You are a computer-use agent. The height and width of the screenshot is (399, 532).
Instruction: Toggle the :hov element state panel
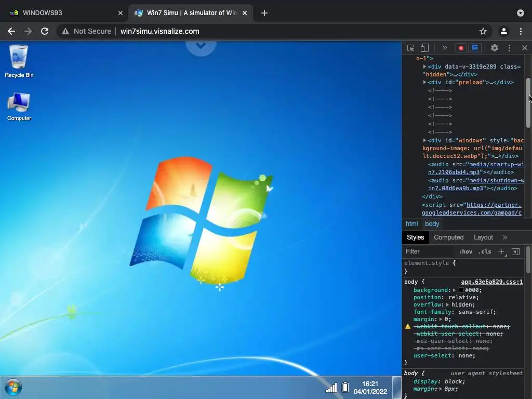click(465, 252)
